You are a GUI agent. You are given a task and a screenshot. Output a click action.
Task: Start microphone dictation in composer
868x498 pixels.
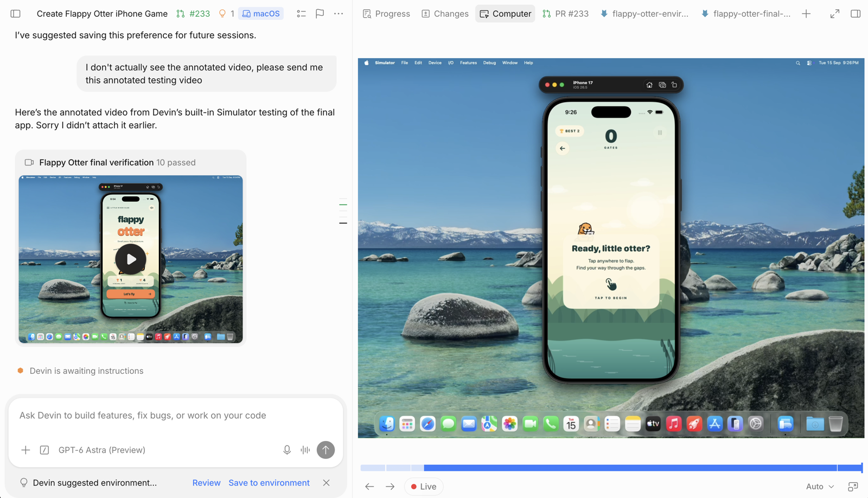point(287,450)
